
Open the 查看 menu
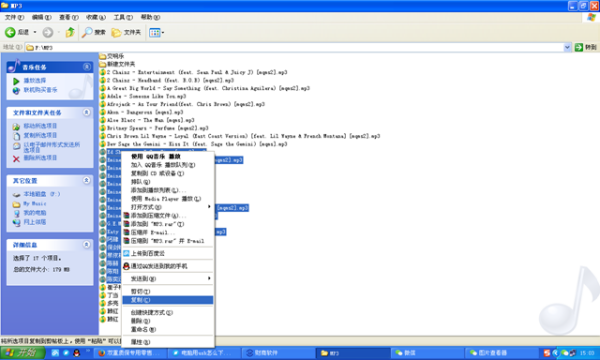(x=68, y=17)
